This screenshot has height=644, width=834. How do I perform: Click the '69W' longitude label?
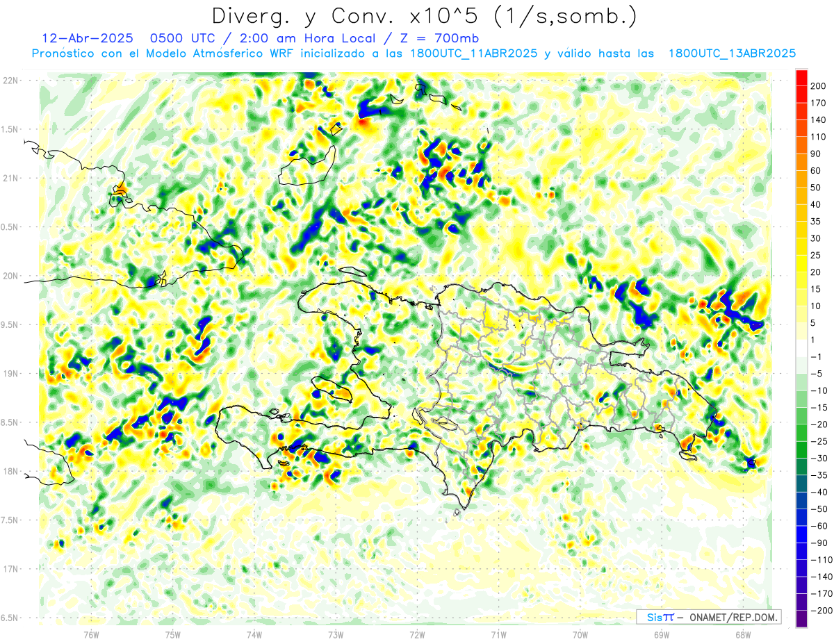(x=662, y=634)
